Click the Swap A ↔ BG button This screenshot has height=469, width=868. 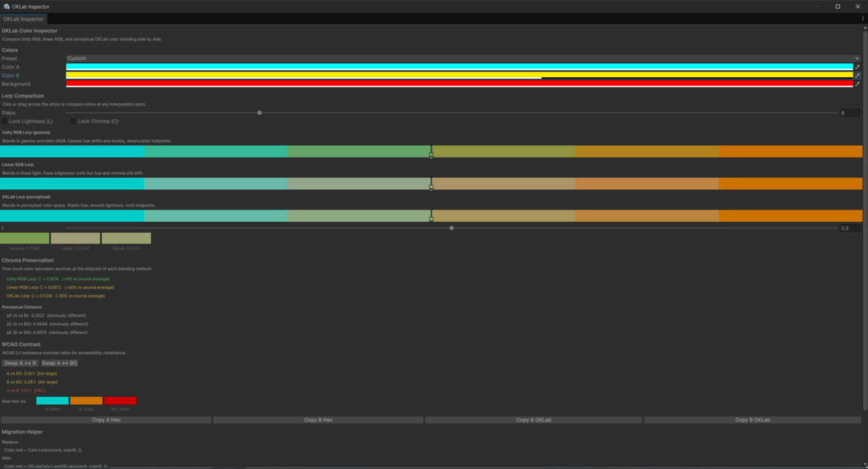[x=59, y=363]
